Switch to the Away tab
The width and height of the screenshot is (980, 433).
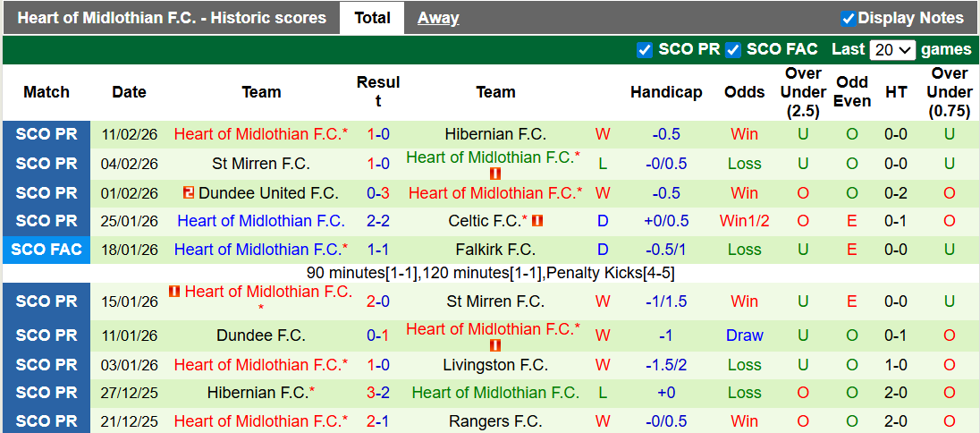coord(438,18)
